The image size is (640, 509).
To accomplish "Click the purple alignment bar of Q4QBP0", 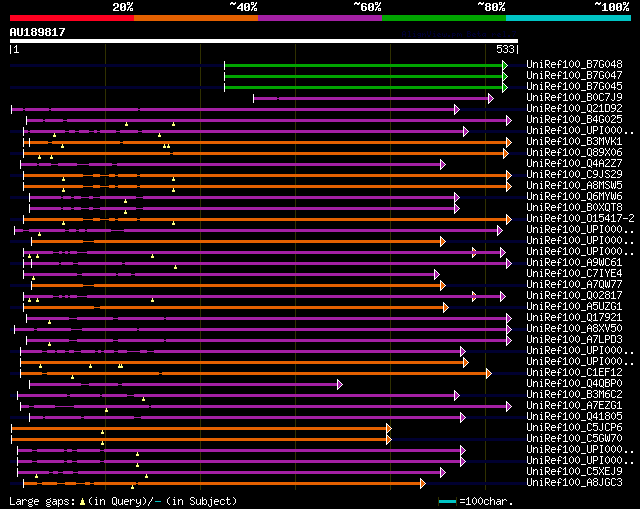I will (x=184, y=385).
